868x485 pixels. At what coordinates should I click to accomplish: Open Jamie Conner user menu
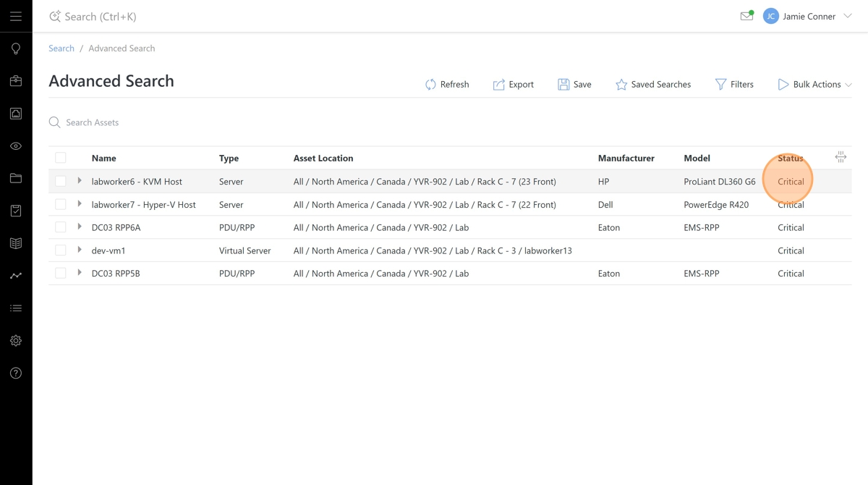click(809, 16)
